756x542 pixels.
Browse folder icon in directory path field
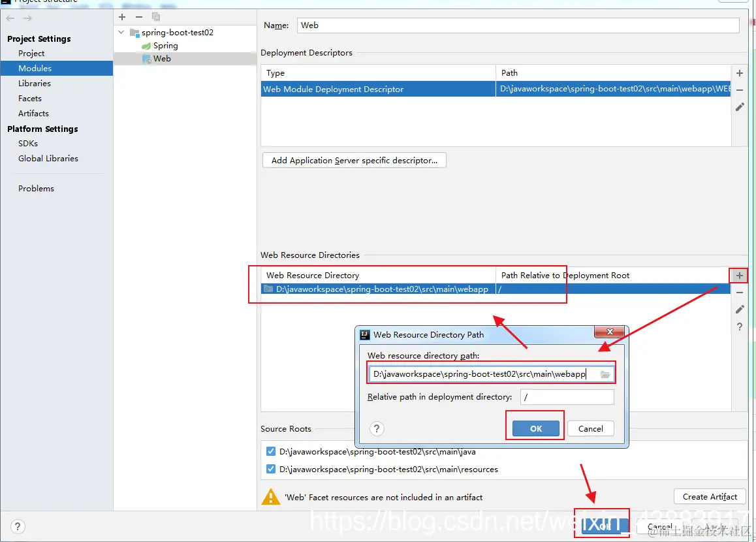(x=605, y=374)
